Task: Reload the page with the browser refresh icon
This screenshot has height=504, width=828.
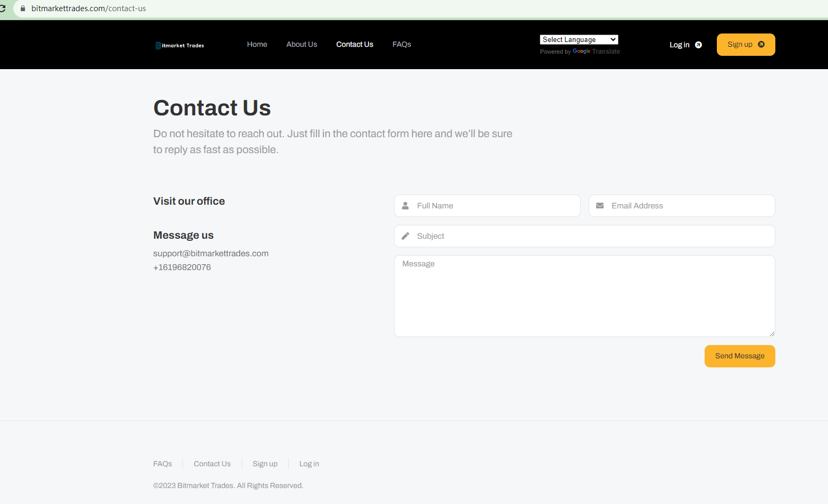Action: tap(3, 9)
